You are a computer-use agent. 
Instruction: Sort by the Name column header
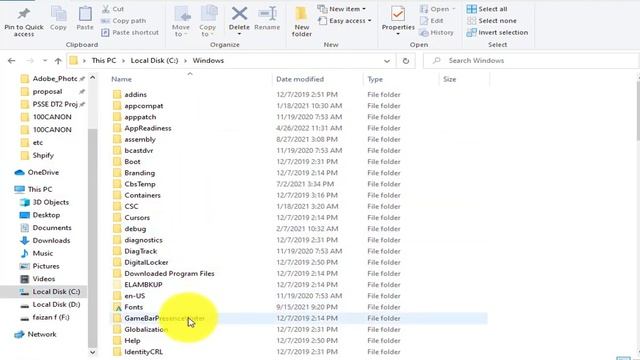(x=122, y=79)
